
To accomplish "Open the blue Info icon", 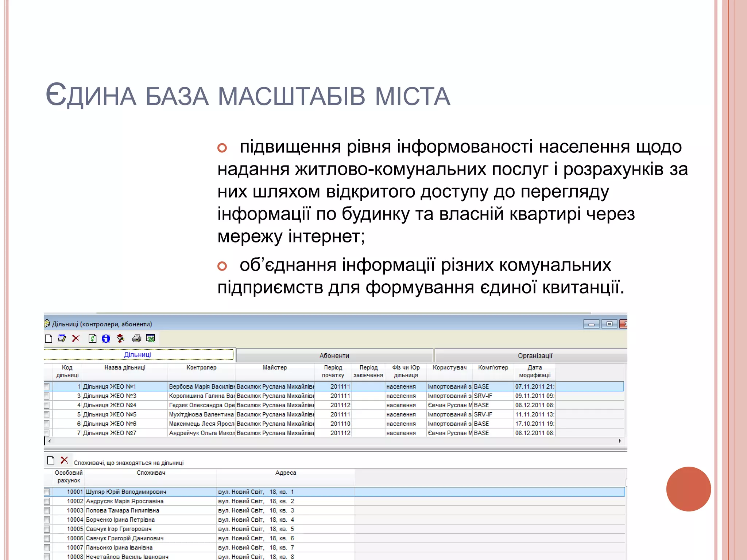I will pos(106,339).
